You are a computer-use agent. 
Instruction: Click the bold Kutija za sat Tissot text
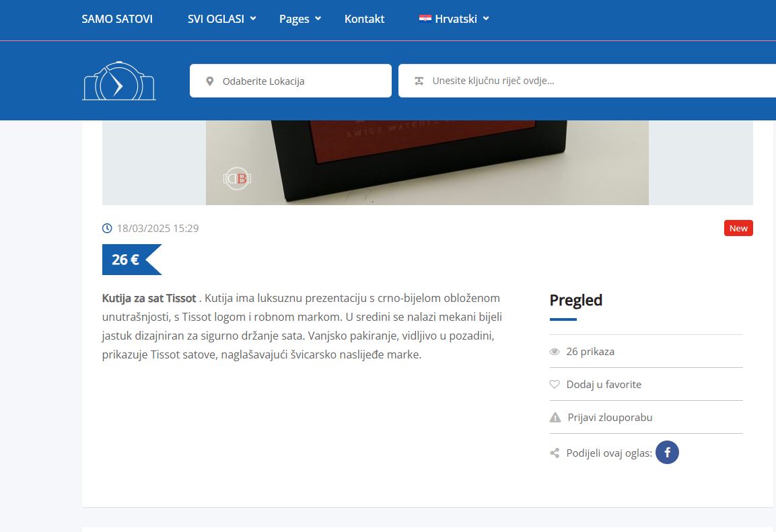(x=149, y=298)
